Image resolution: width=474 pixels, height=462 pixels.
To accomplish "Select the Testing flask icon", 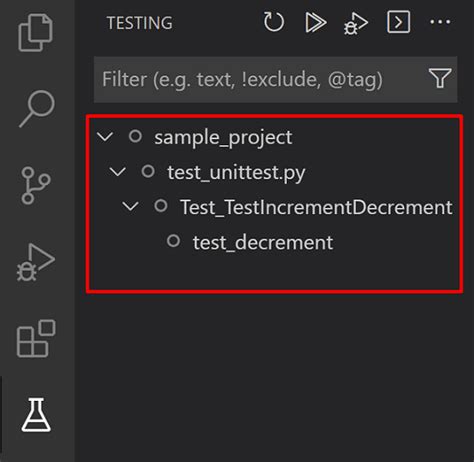I will (36, 414).
